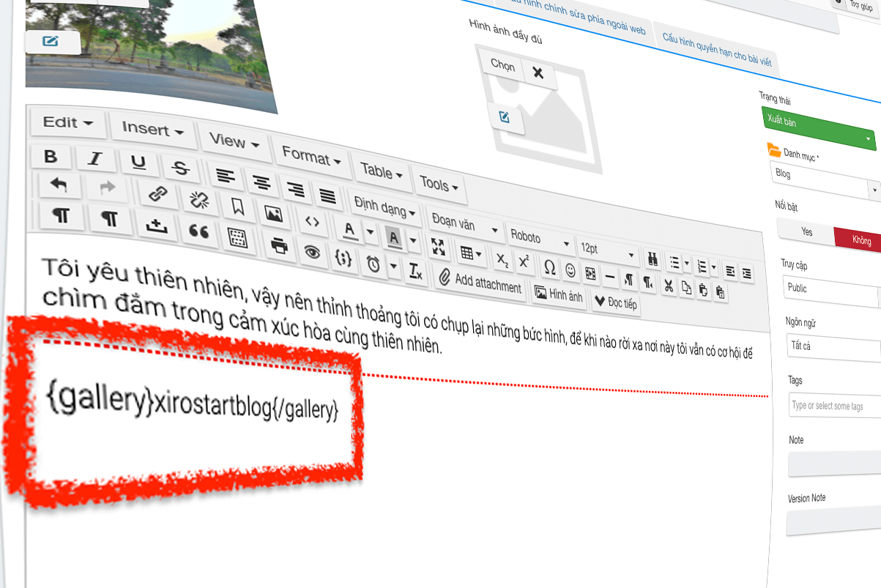Switch the editor to fullscreen mode
The height and width of the screenshot is (588, 881).
[438, 246]
